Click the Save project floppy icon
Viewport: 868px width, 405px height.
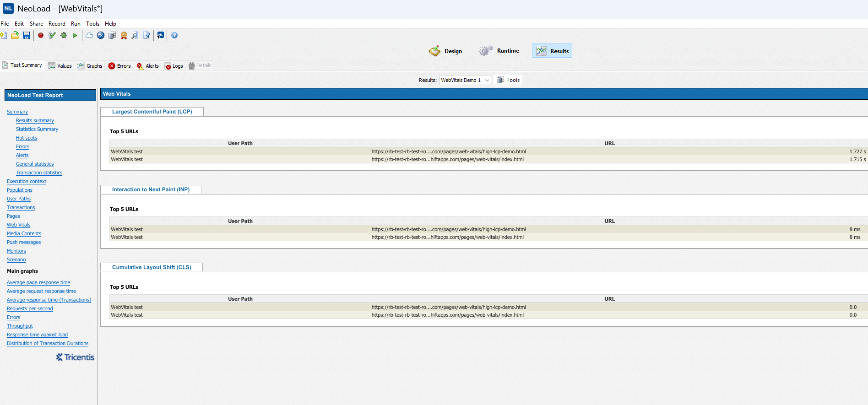(27, 35)
